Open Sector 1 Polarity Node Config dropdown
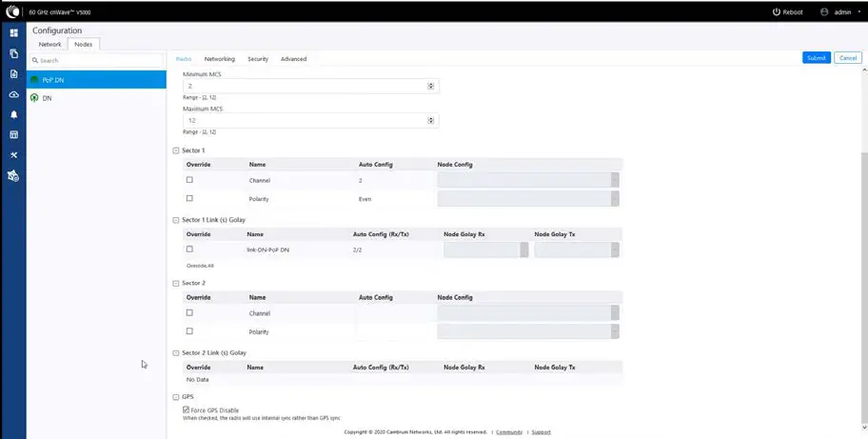 pyautogui.click(x=528, y=199)
